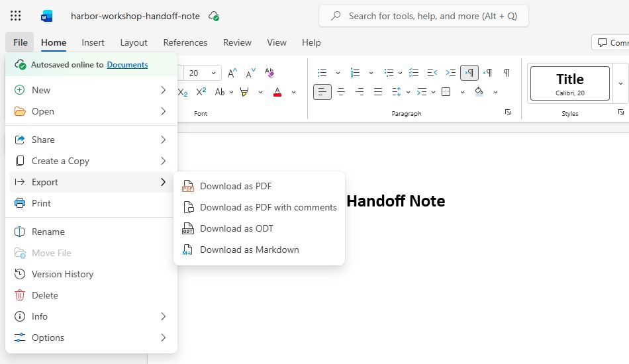Open Styles pane dialog launcher

621,113
